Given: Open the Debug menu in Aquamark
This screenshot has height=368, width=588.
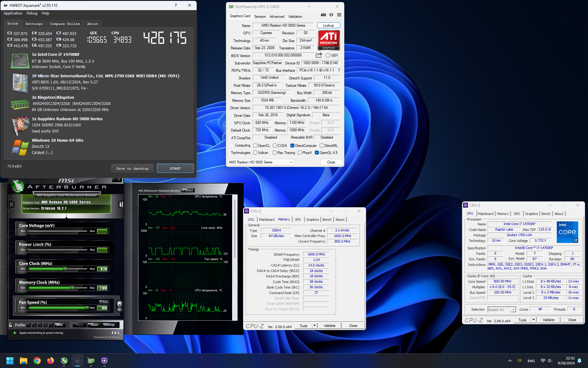Looking at the screenshot, I should tap(32, 13).
